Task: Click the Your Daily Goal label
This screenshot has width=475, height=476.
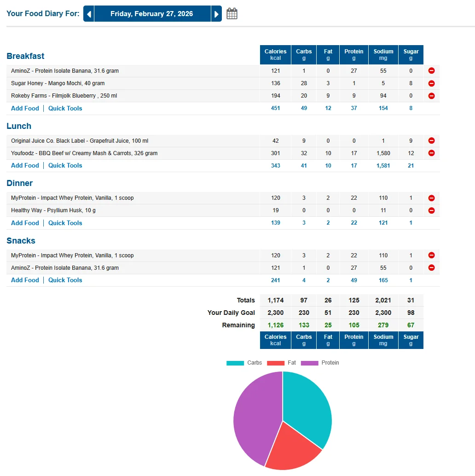Action: click(x=231, y=313)
